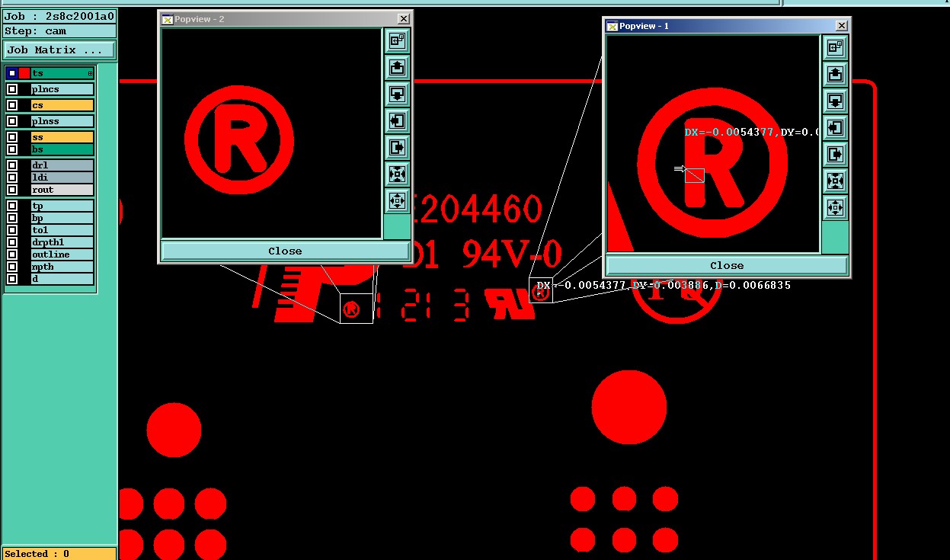950x560 pixels.
Task: Click the small marker on ts layer row
Action: point(90,73)
